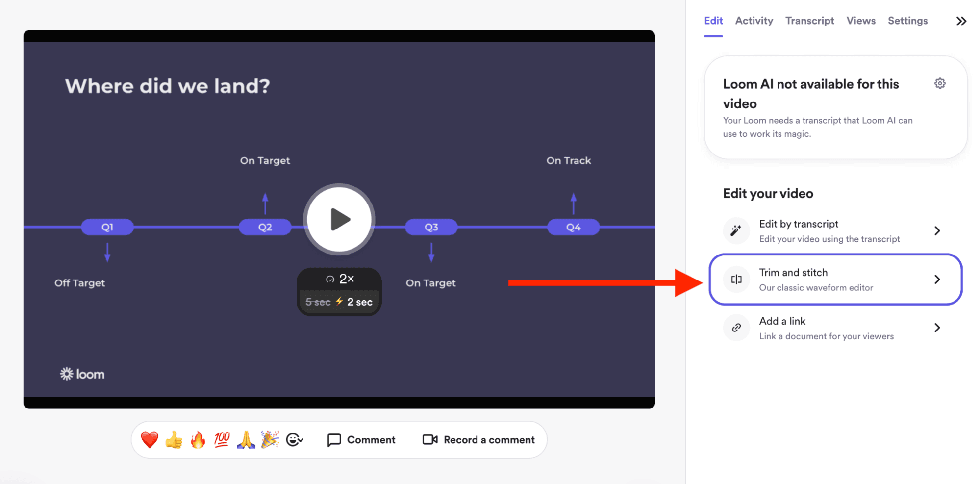Image resolution: width=980 pixels, height=484 pixels.
Task: React with the praying hands emoji
Action: click(x=246, y=440)
